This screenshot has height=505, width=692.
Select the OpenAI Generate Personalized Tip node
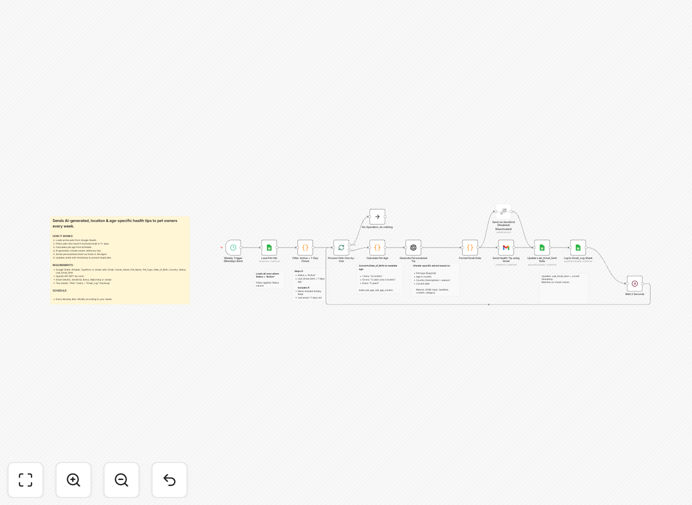[x=413, y=248]
